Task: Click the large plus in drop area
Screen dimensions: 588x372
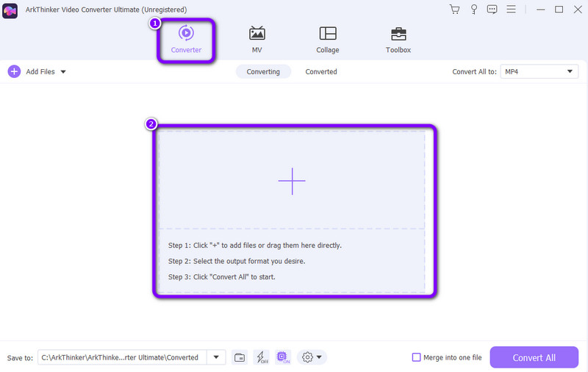Action: coord(292,181)
